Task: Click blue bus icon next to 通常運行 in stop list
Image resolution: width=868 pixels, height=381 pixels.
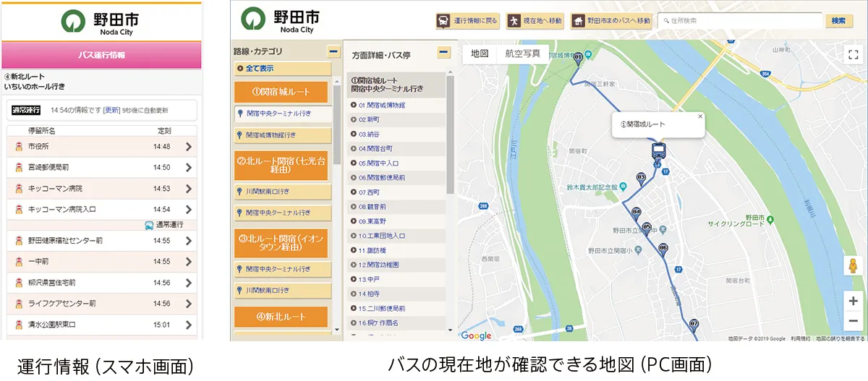Action: [x=148, y=225]
